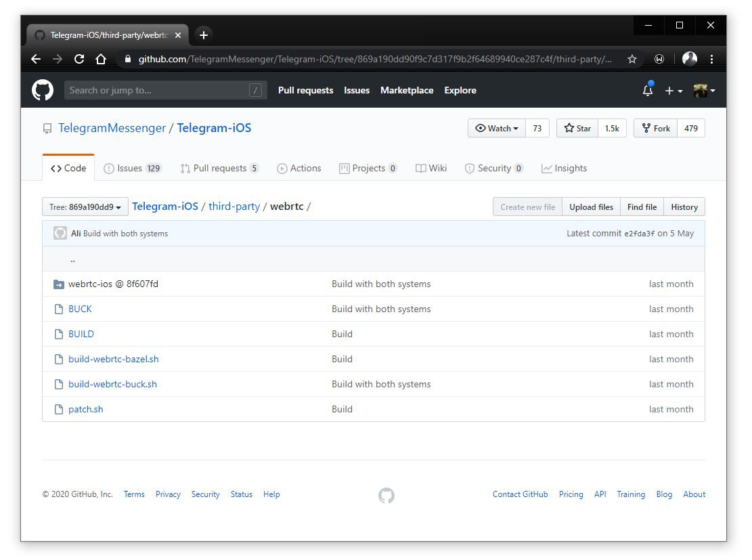
Task: Star the Telegram-iOS repository
Action: pos(577,128)
